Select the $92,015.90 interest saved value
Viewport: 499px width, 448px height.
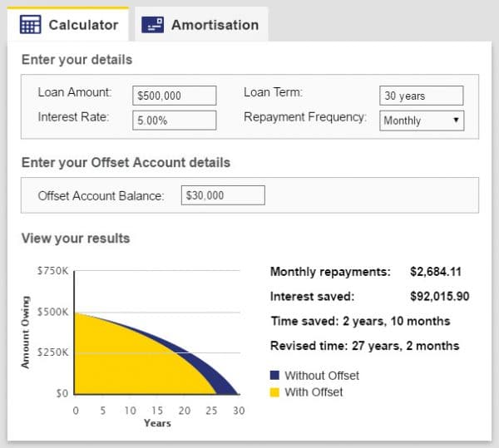coord(440,297)
